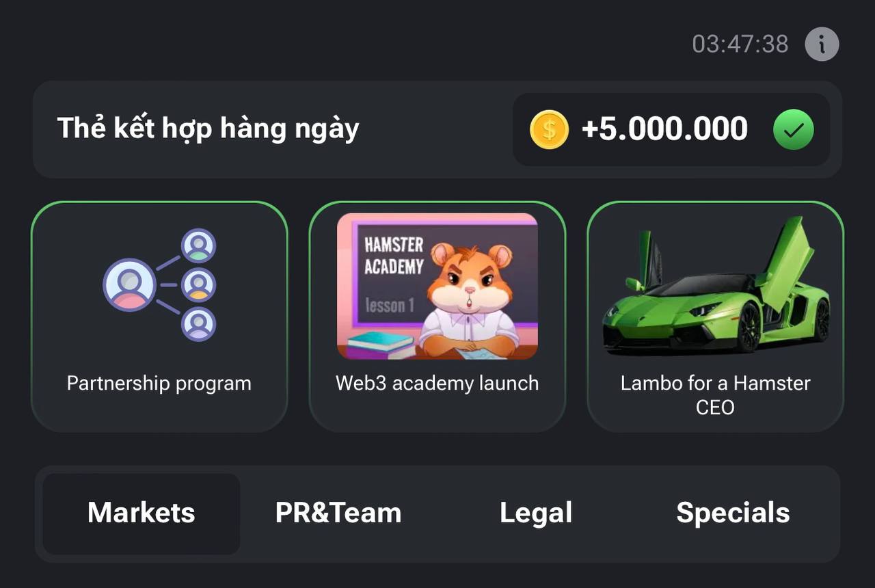Click the "Partnership program" card label
The width and height of the screenshot is (875, 588).
[159, 383]
